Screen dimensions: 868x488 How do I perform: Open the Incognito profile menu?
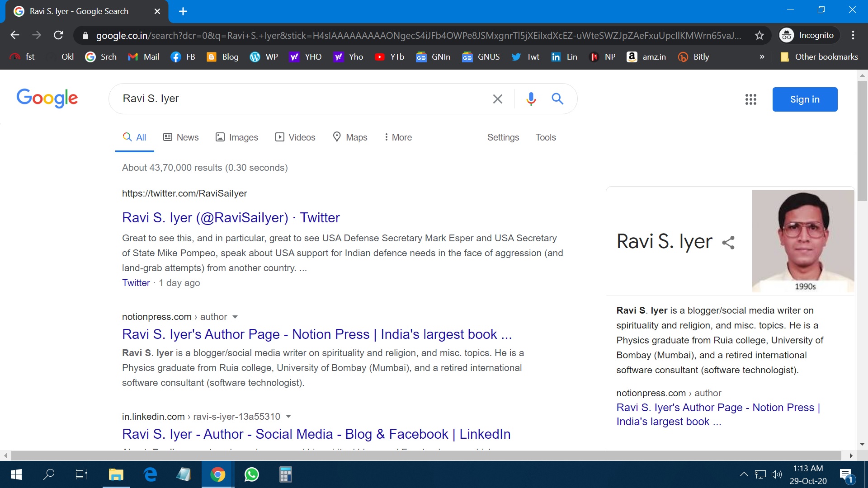coord(808,35)
